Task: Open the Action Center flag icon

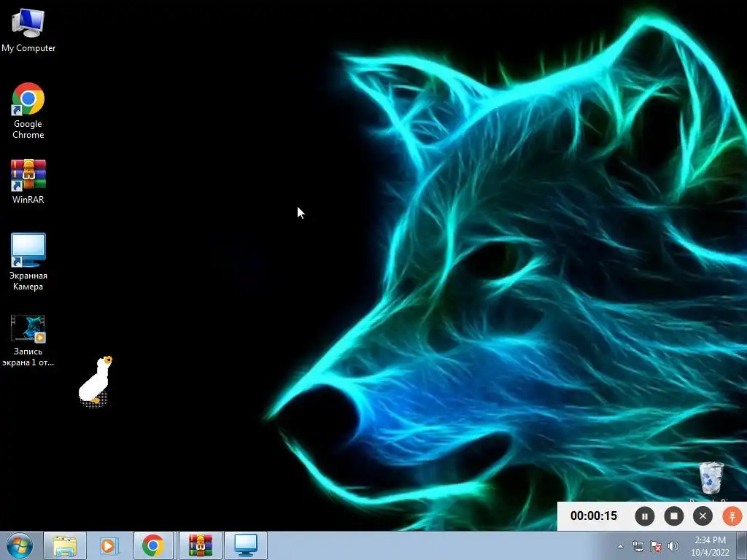Action: tap(656, 546)
